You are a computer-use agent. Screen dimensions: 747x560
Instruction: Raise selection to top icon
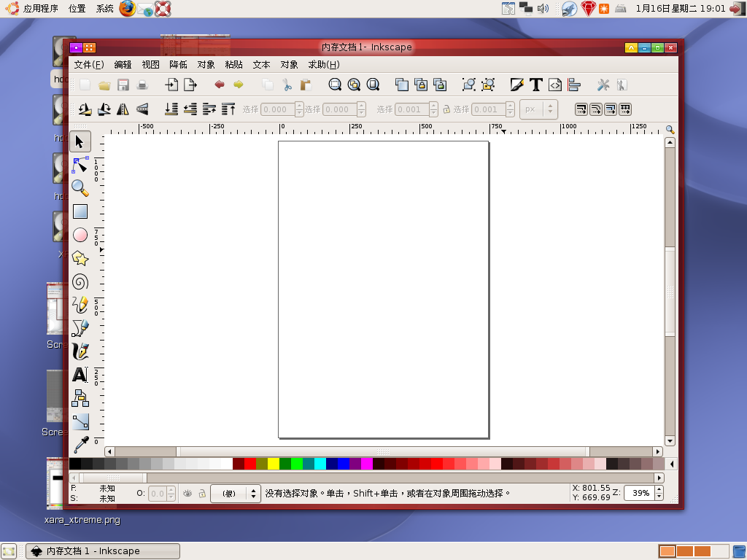point(228,109)
